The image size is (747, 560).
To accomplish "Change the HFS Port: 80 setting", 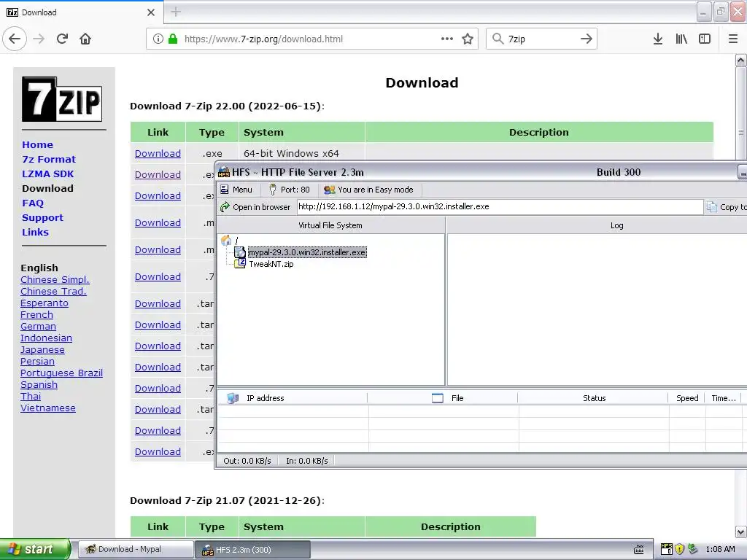I will click(289, 190).
